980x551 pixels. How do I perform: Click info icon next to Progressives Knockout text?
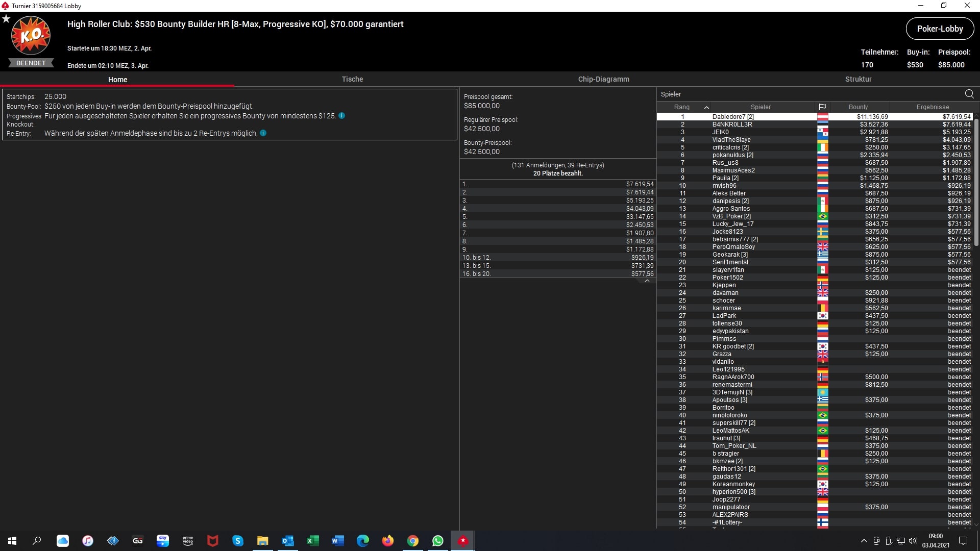click(342, 116)
